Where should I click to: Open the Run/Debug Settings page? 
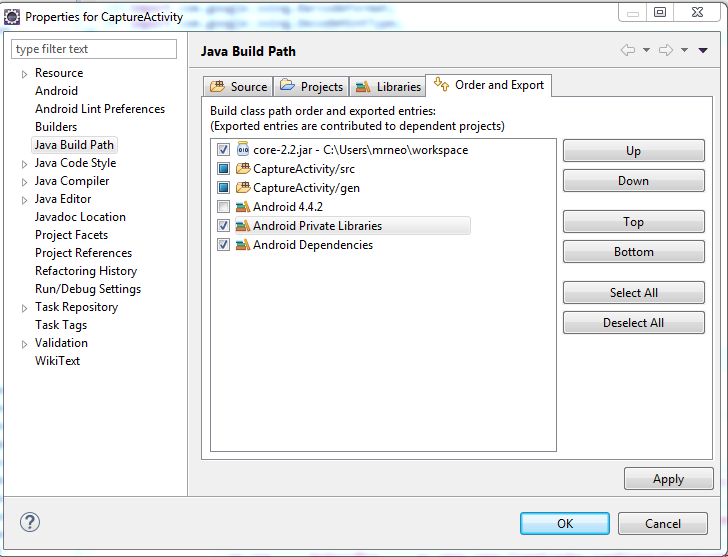[88, 289]
